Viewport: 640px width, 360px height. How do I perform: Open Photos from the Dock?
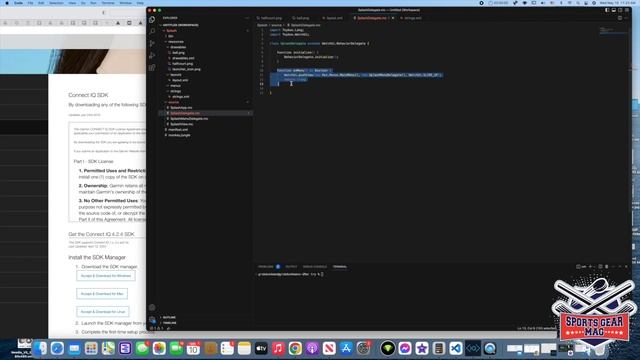pos(159,348)
